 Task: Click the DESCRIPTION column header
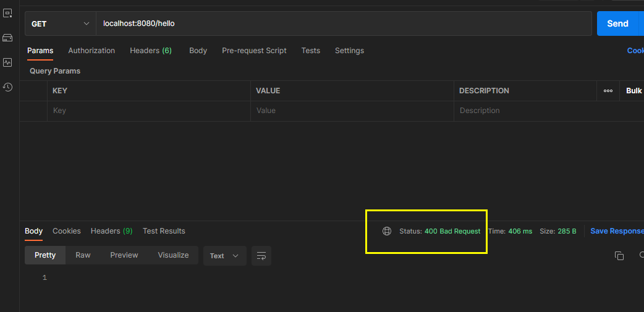(484, 91)
